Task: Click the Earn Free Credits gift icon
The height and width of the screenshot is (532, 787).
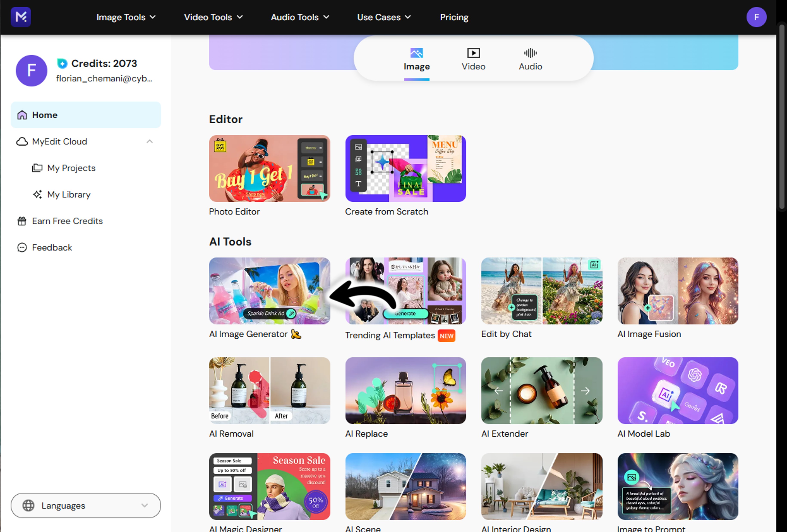Action: point(22,221)
